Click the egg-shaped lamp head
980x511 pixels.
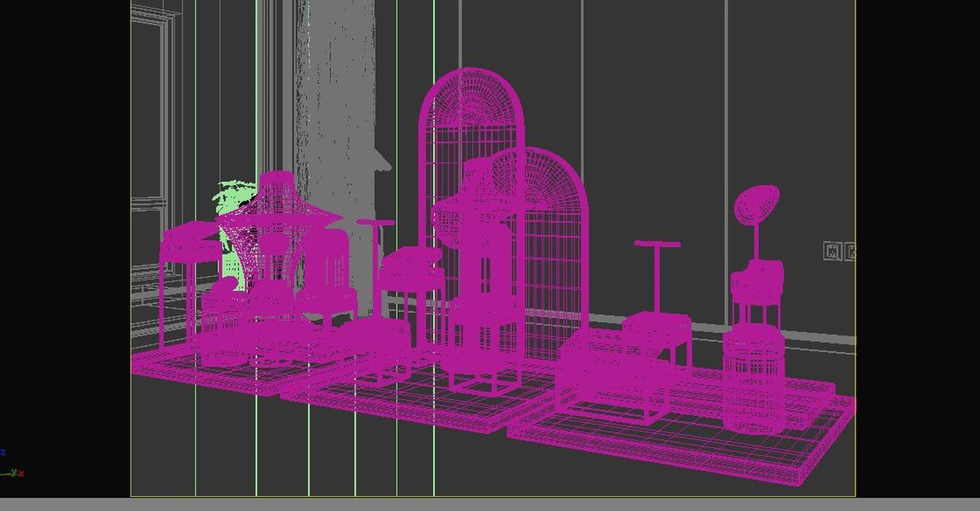tap(757, 204)
